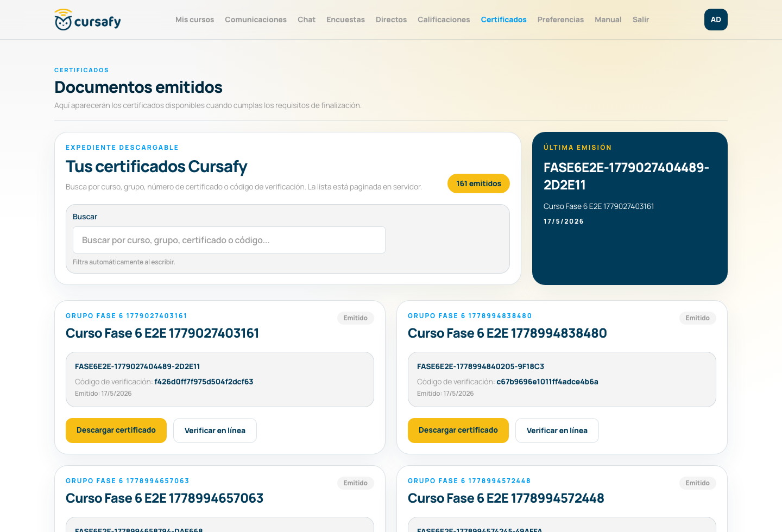
Task: Click the Filtra automáticamente al escribir hint
Action: pos(124,262)
